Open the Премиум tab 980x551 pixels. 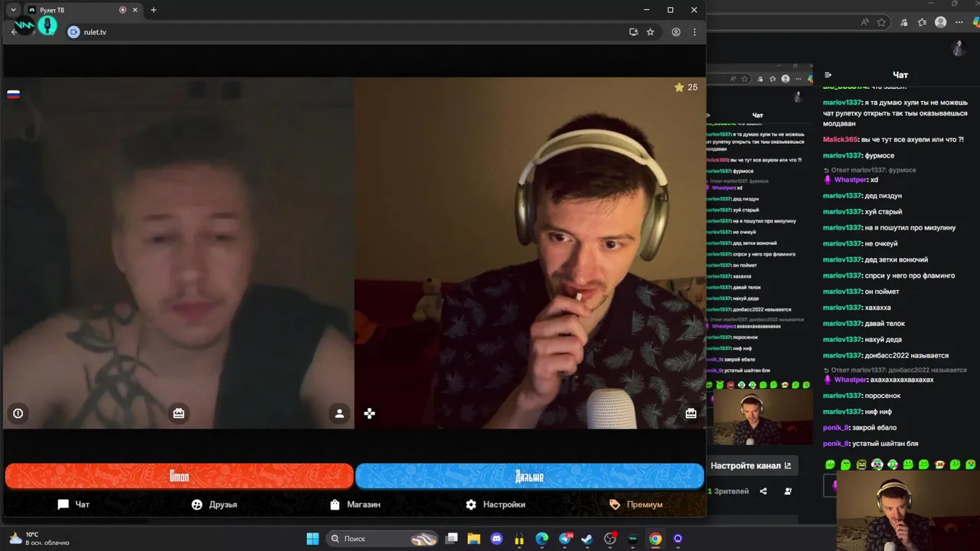tap(636, 504)
